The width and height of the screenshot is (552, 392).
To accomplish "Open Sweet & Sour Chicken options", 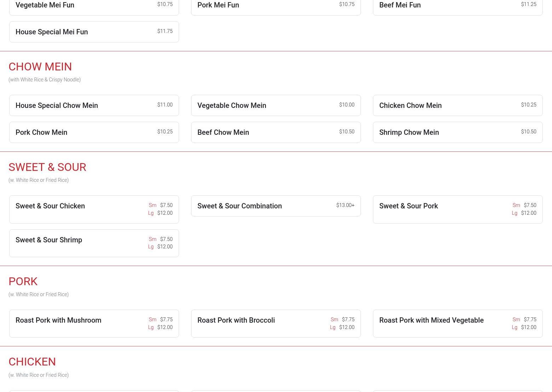I will (94, 209).
